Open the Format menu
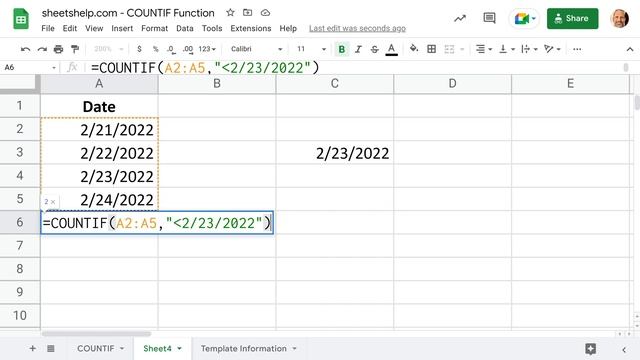Screen dimensions: 640x360 click(x=154, y=28)
